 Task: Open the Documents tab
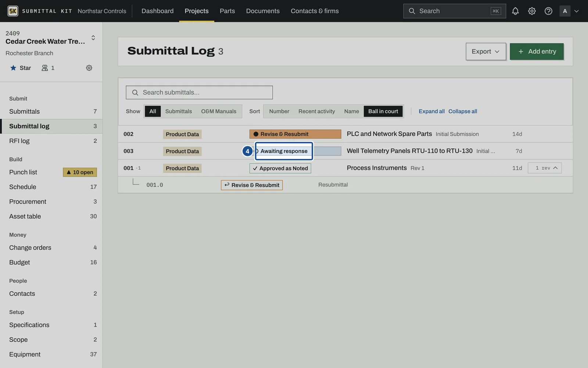263,11
